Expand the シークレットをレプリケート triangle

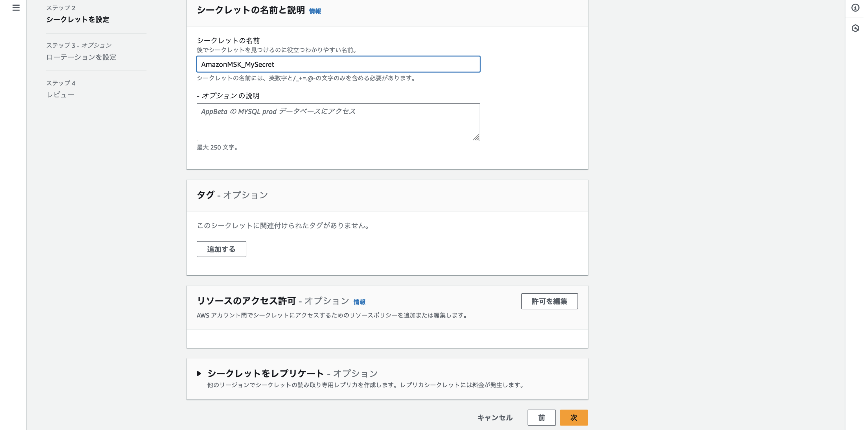coord(199,373)
